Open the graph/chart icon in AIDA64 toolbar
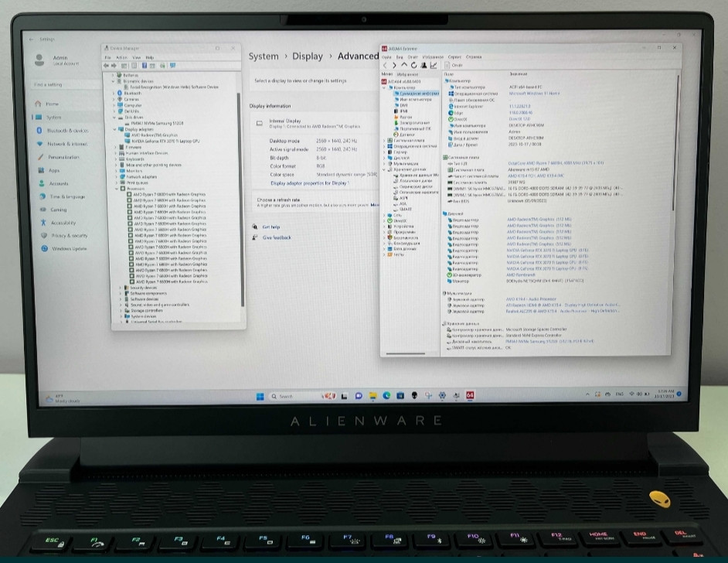 pos(434,65)
